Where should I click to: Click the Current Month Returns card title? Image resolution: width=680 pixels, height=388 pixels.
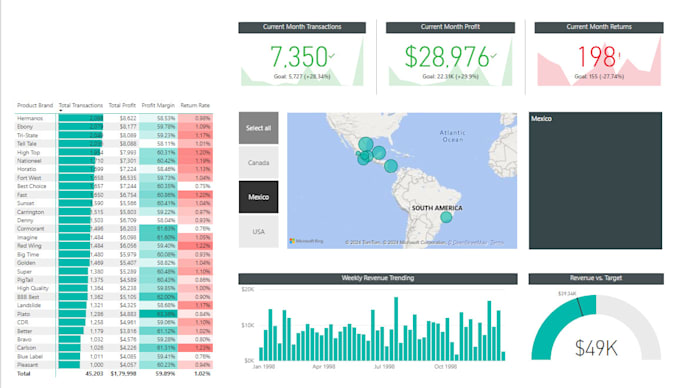click(599, 27)
